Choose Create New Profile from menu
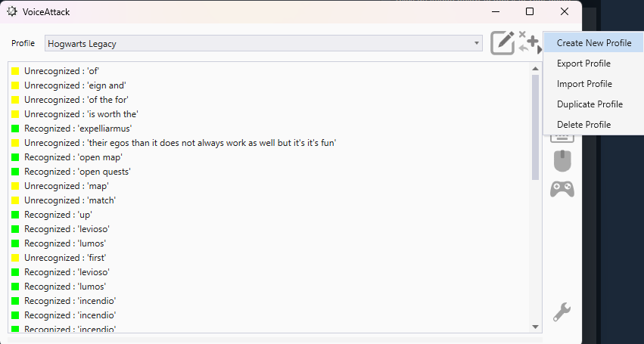Viewport: 644px width, 344px height. pos(593,43)
